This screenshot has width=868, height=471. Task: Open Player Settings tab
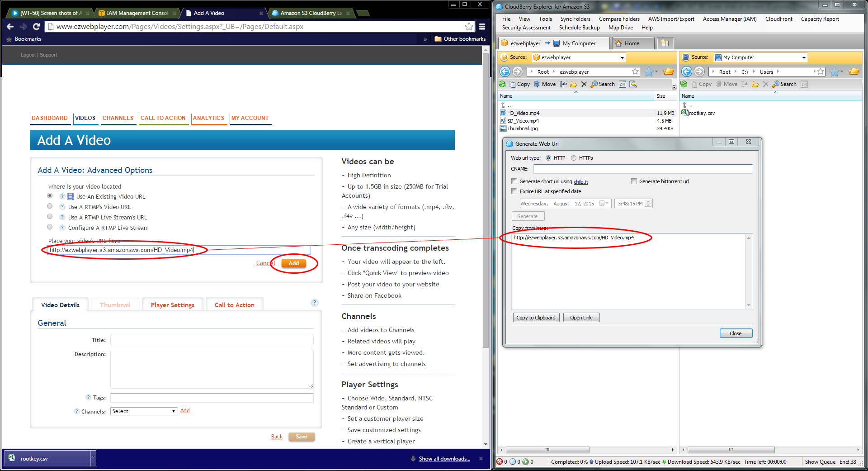click(x=173, y=305)
